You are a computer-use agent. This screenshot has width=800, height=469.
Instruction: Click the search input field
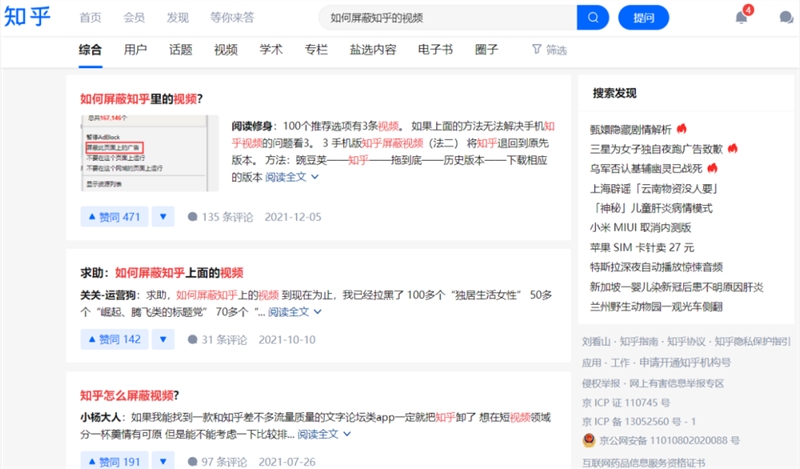pos(447,18)
